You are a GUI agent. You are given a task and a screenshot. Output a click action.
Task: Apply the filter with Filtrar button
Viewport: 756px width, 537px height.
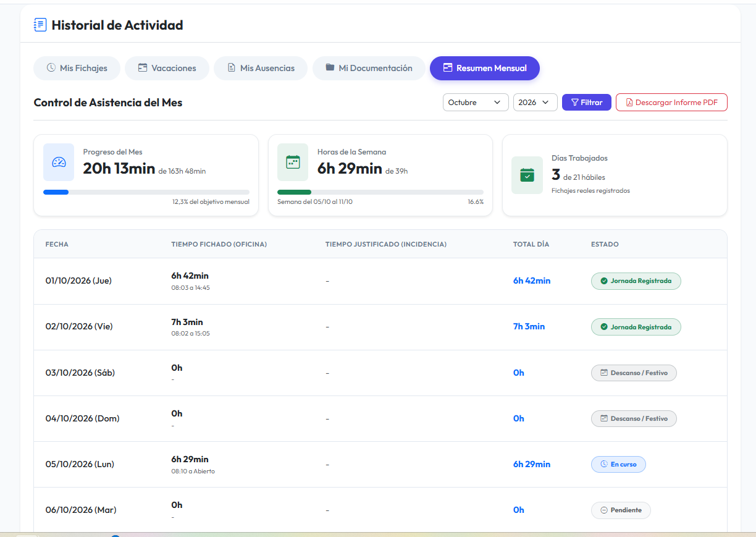587,103
